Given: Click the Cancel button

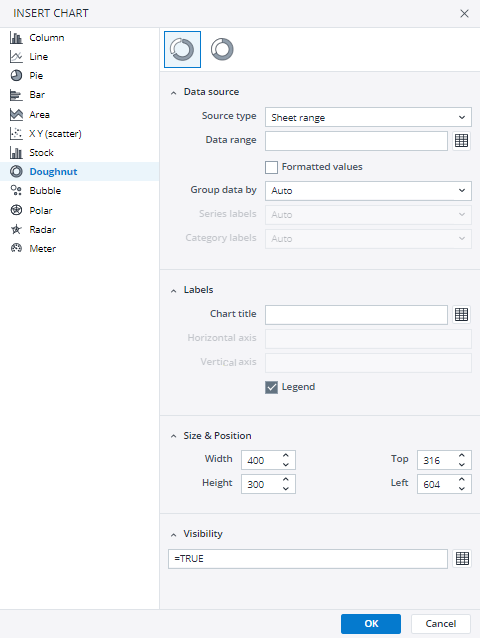Looking at the screenshot, I should [441, 623].
